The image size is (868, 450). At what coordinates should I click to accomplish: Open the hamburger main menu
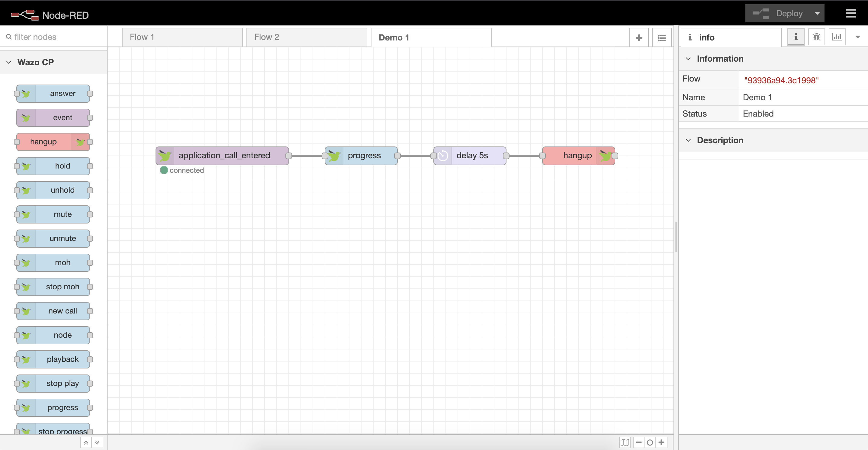(x=851, y=14)
